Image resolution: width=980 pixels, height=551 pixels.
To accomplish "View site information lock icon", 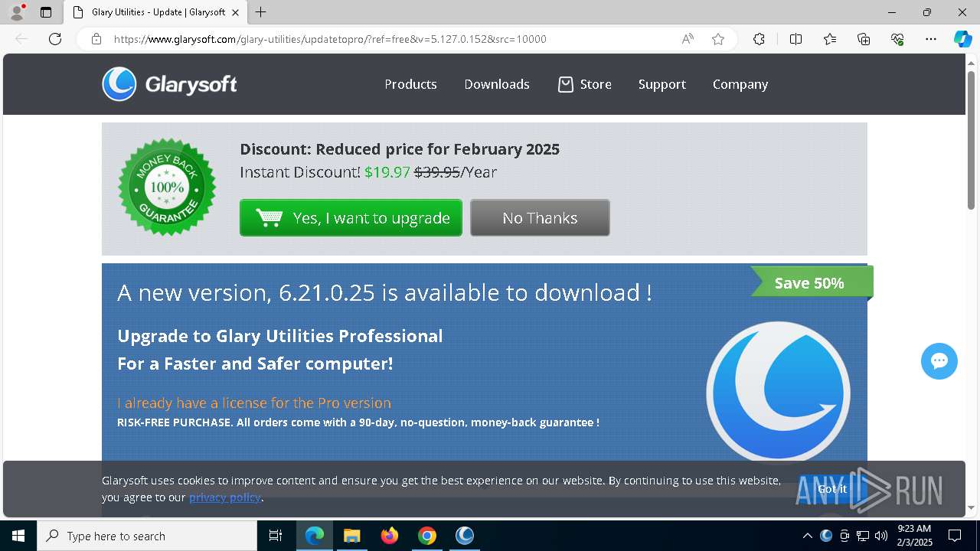I will (96, 39).
